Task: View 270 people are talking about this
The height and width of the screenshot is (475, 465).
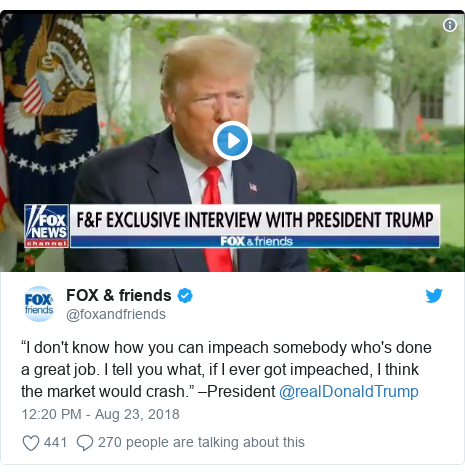Action: click(x=201, y=442)
